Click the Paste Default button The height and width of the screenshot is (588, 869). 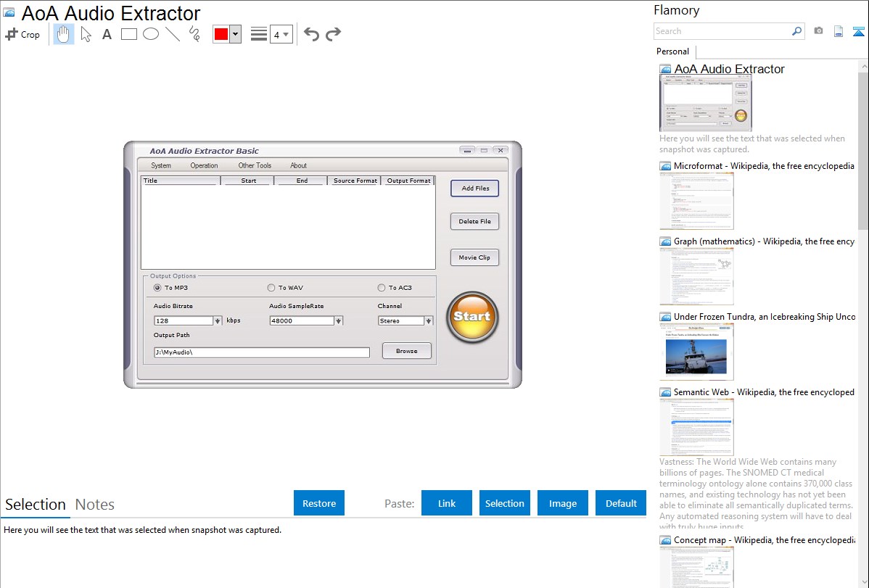pos(621,503)
